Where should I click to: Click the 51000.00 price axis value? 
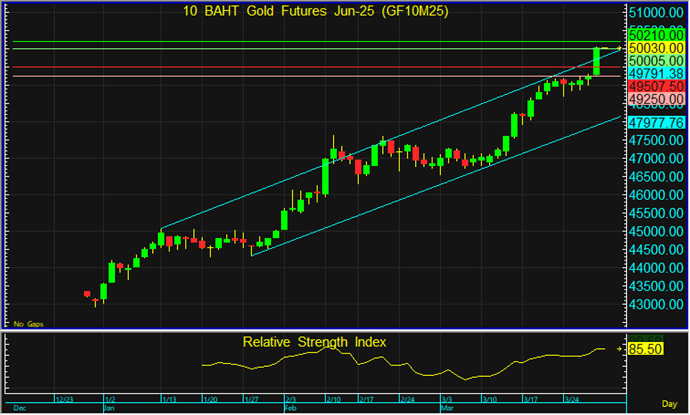(x=656, y=12)
